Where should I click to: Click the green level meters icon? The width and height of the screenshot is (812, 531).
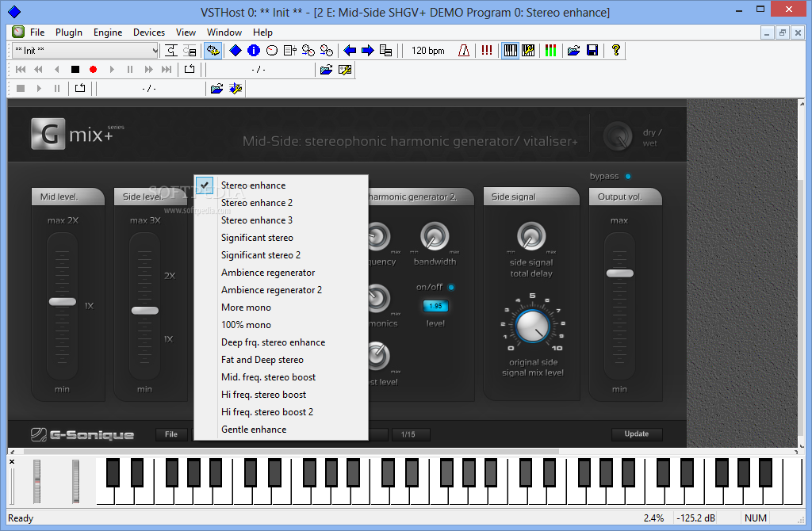click(x=550, y=50)
